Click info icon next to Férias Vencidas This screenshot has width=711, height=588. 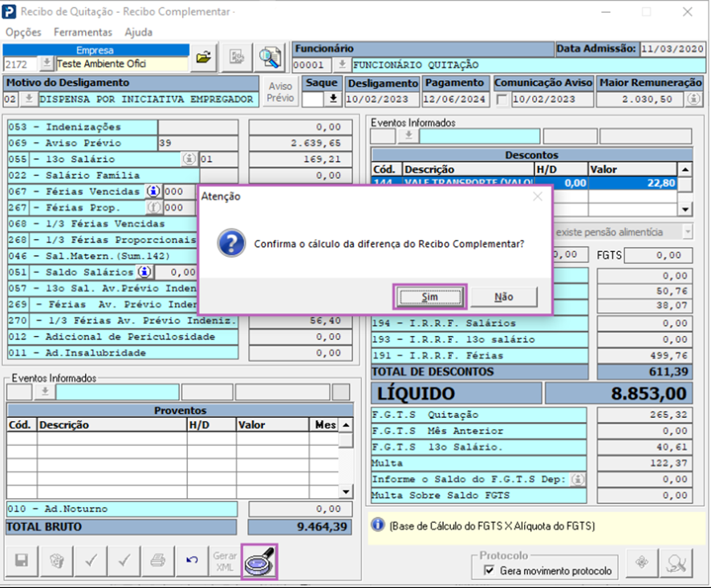(152, 192)
